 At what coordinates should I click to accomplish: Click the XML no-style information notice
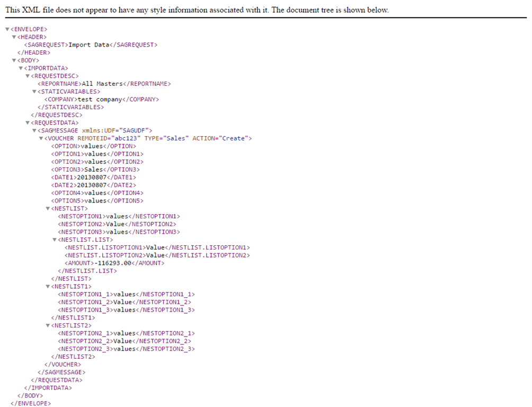click(197, 10)
